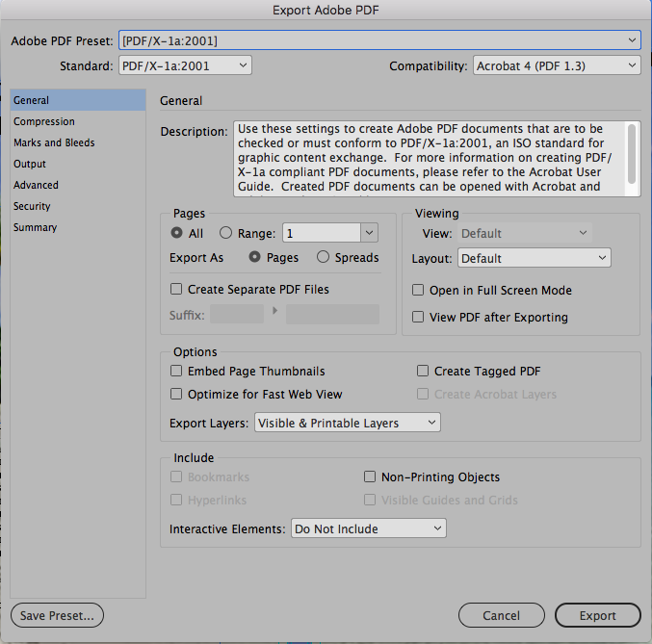Open the Range dropdown arrow

[369, 233]
